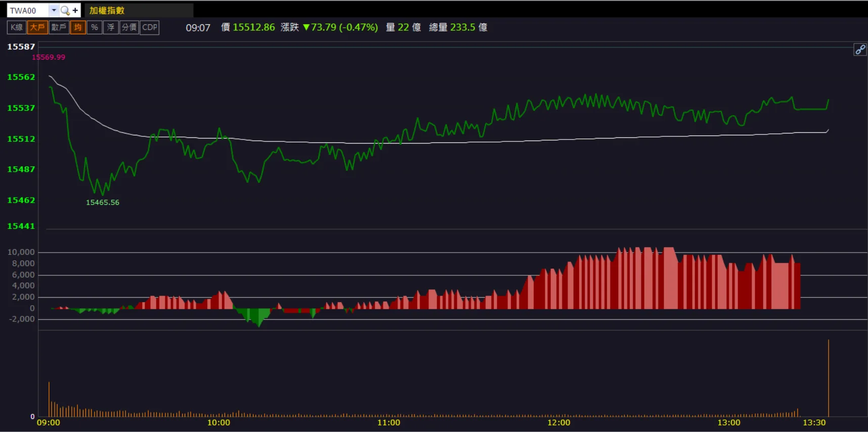The height and width of the screenshot is (432, 868).
Task: Click the 09:07 time readout
Action: [x=198, y=28]
